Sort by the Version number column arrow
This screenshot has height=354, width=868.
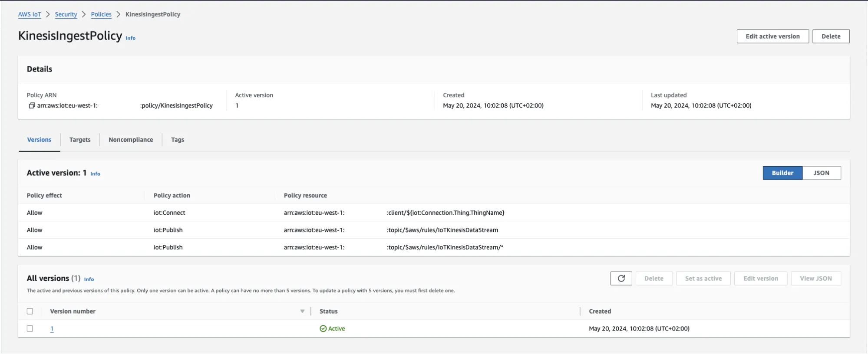pyautogui.click(x=302, y=311)
